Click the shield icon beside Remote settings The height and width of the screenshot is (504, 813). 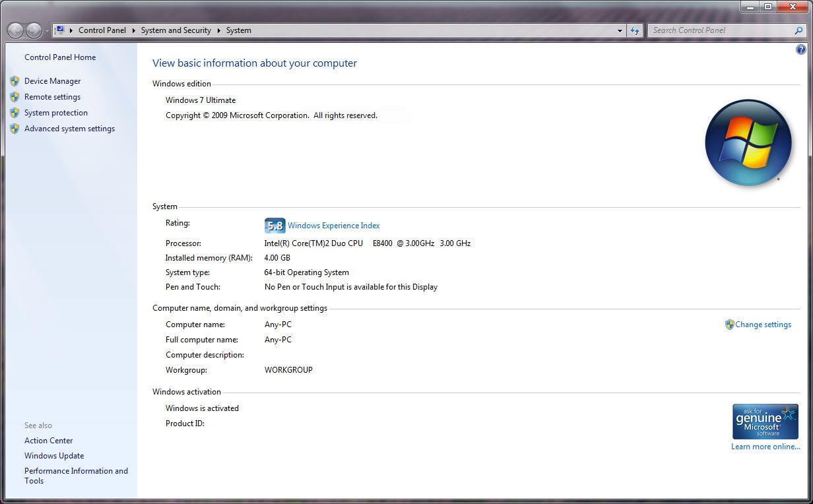15,97
